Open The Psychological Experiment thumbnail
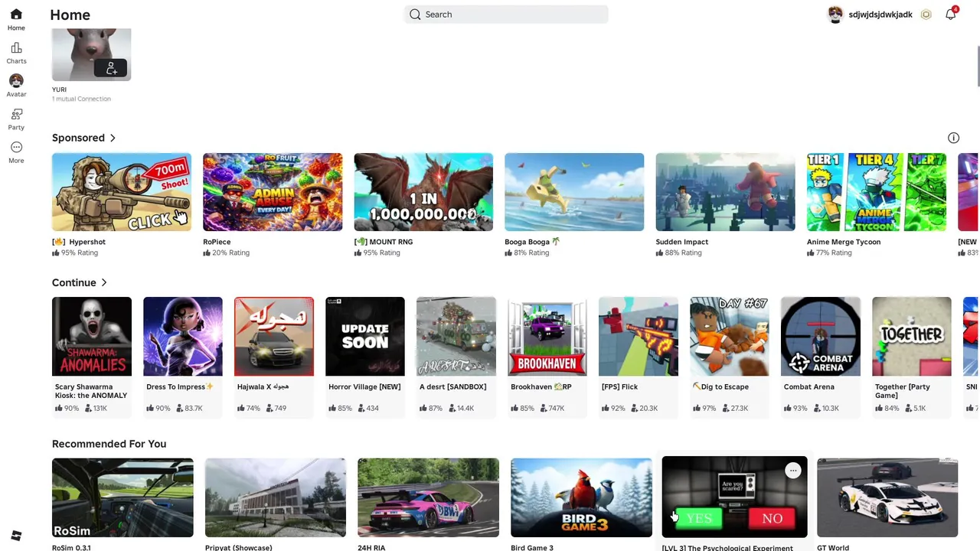This screenshot has width=980, height=551. (734, 497)
